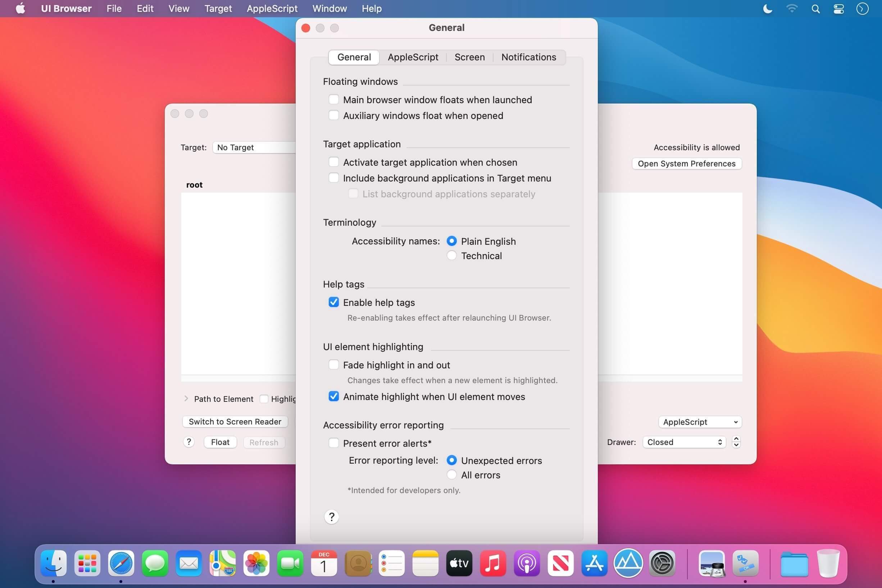Open the Mail app in Dock
This screenshot has width=882, height=588.
tap(189, 563)
